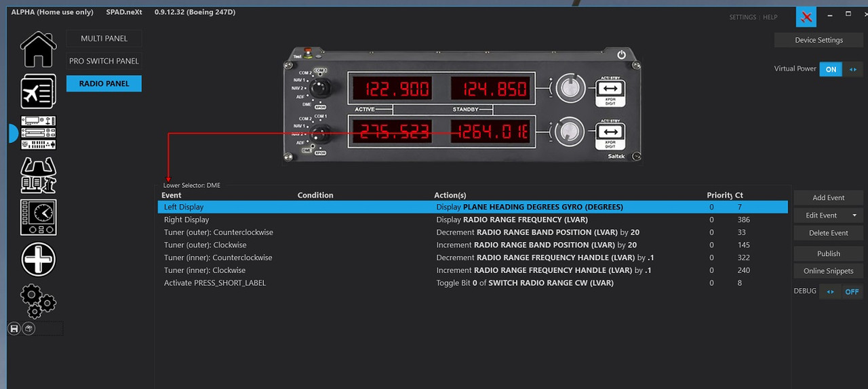Click count value 386 in Ct column
This screenshot has width=868, height=389.
coord(743,220)
